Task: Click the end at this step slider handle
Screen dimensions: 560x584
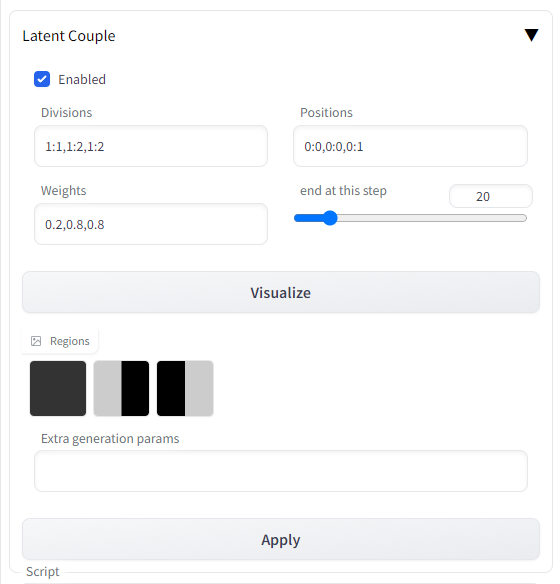Action: coord(330,218)
